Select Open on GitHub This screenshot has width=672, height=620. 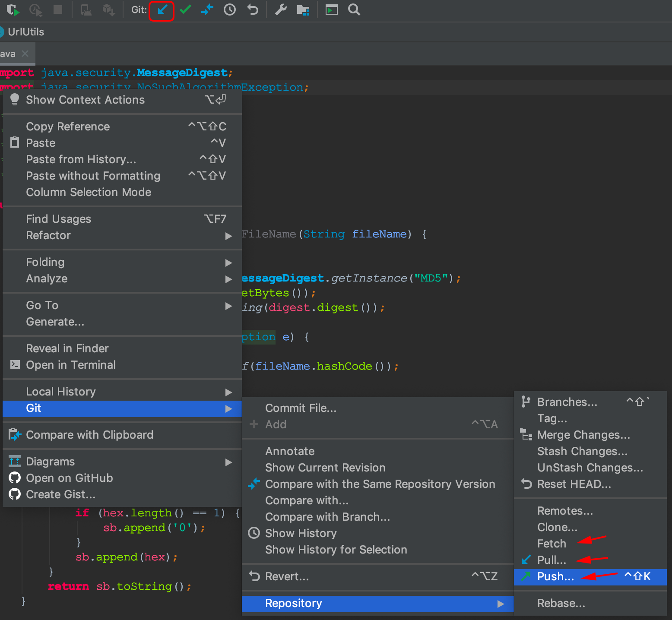click(x=122, y=478)
